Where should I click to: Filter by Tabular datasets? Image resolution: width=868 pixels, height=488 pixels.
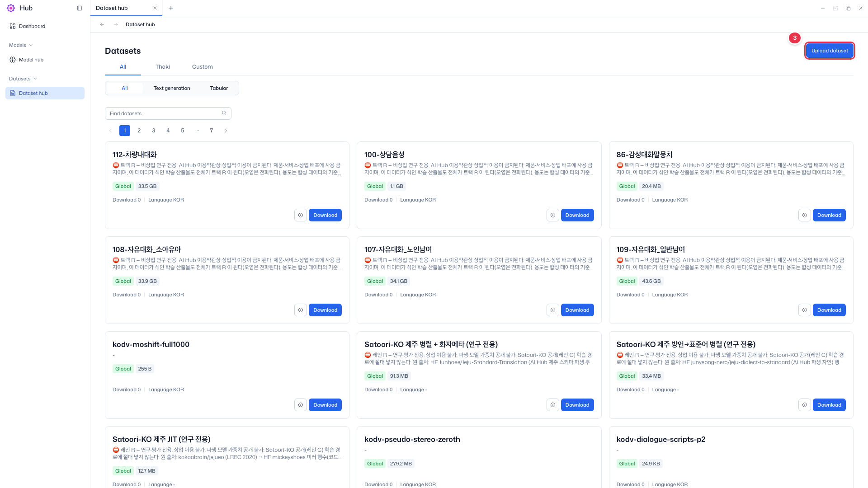click(x=219, y=88)
